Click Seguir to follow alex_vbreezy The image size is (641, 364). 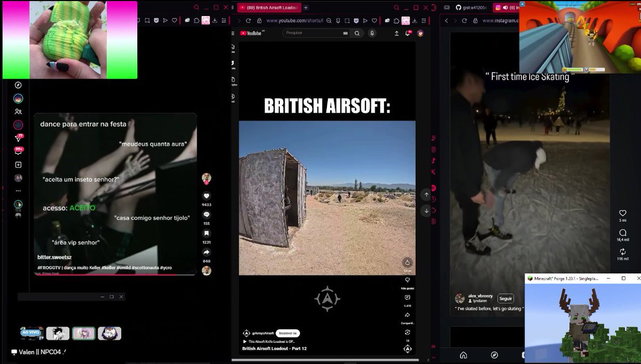click(x=505, y=298)
